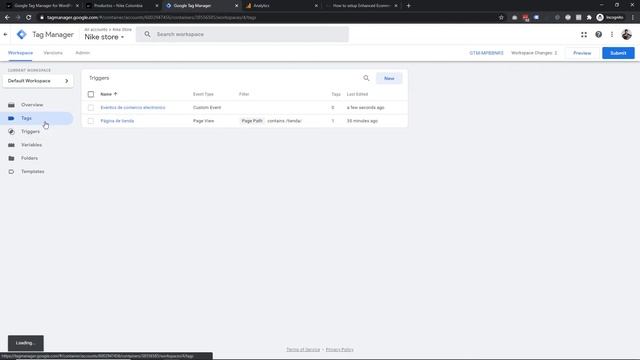This screenshot has height=360, width=640.
Task: Click the Templates sidebar icon
Action: 11,172
